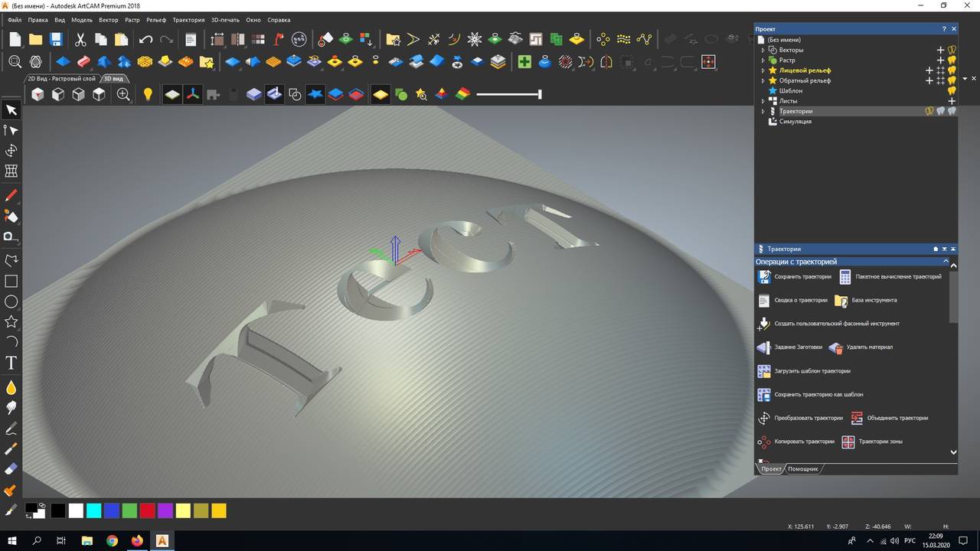The width and height of the screenshot is (980, 551).
Task: Choose the Transform tool in left toolbar
Action: [x=11, y=151]
